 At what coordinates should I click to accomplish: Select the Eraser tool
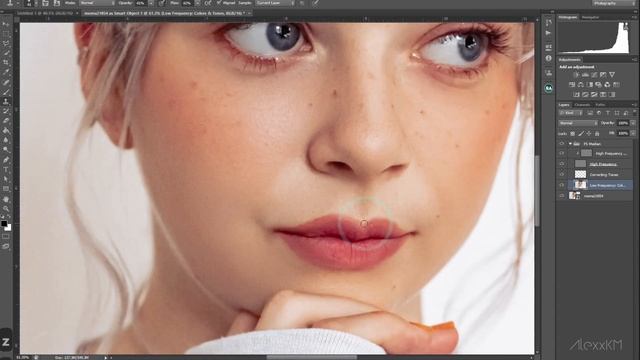[x=6, y=121]
